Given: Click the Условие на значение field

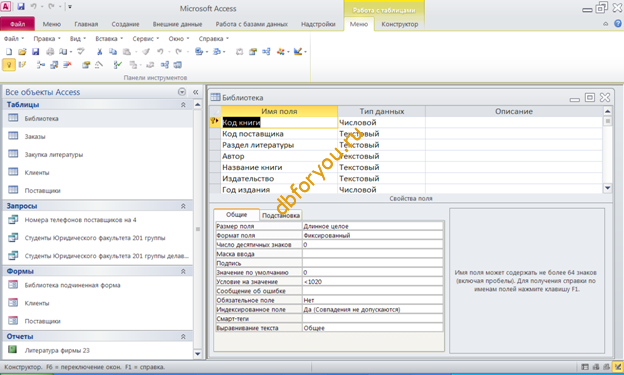Looking at the screenshot, I should 372,281.
